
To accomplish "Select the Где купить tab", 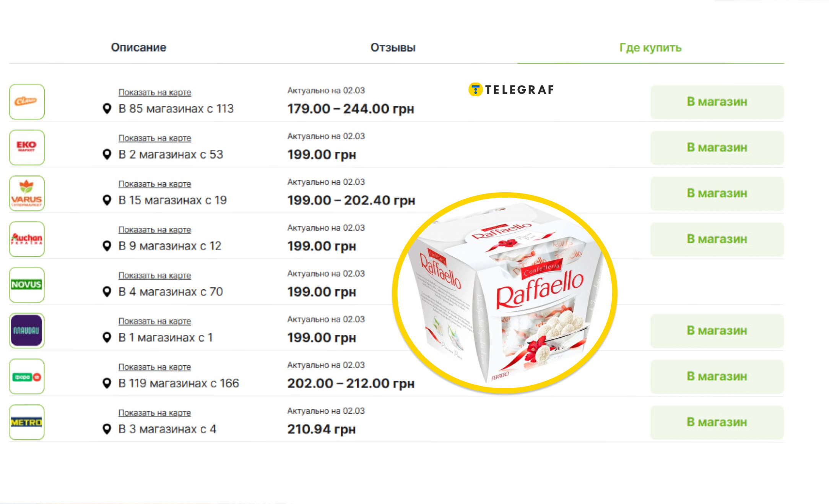I will 650,48.
